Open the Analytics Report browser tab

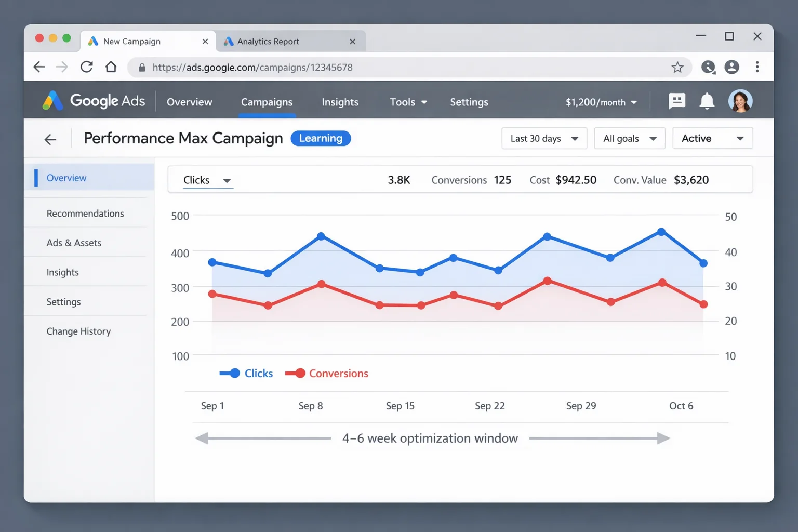click(268, 41)
